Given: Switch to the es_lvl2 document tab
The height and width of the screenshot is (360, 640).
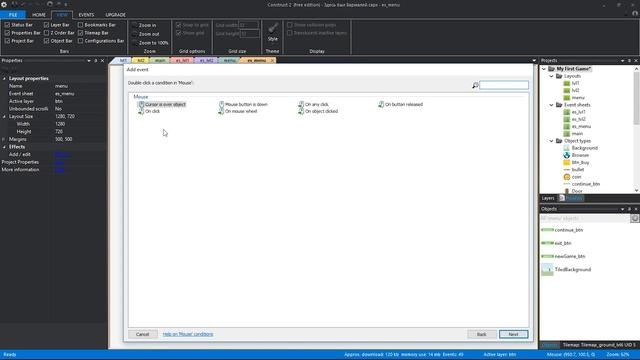Looking at the screenshot, I should coord(206,60).
